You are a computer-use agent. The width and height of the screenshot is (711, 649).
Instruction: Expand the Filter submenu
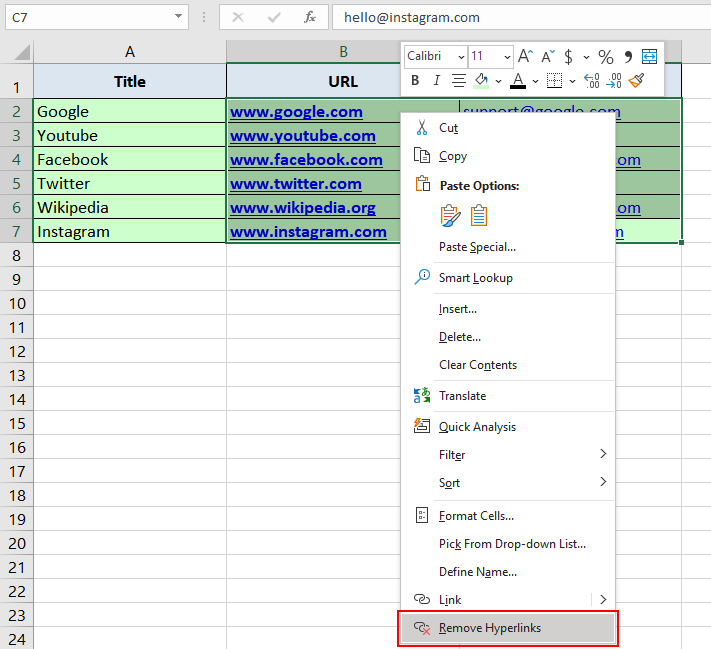[x=603, y=454]
